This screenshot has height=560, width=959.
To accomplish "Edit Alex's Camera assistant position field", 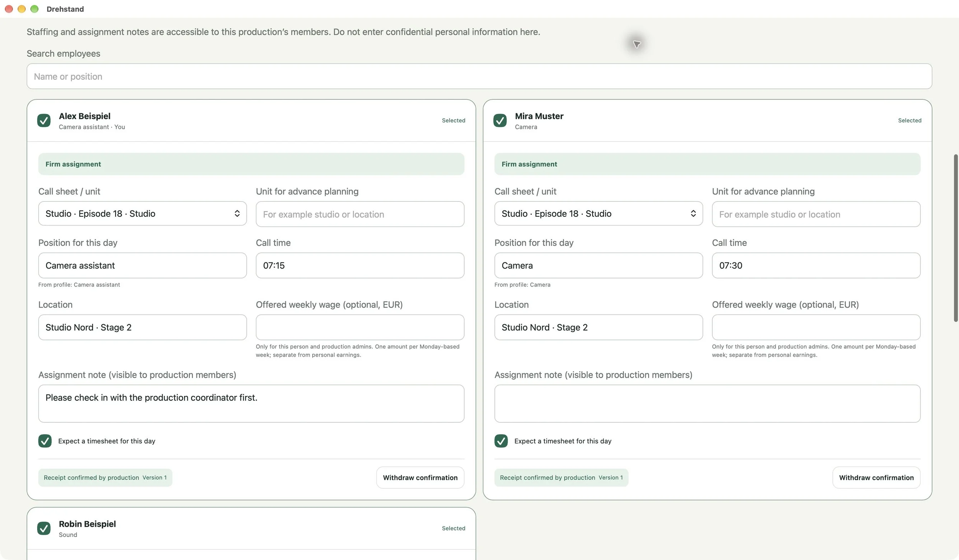I will 142,265.
